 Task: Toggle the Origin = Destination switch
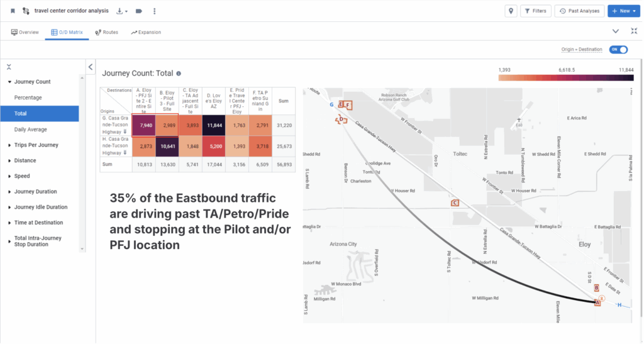coord(619,50)
